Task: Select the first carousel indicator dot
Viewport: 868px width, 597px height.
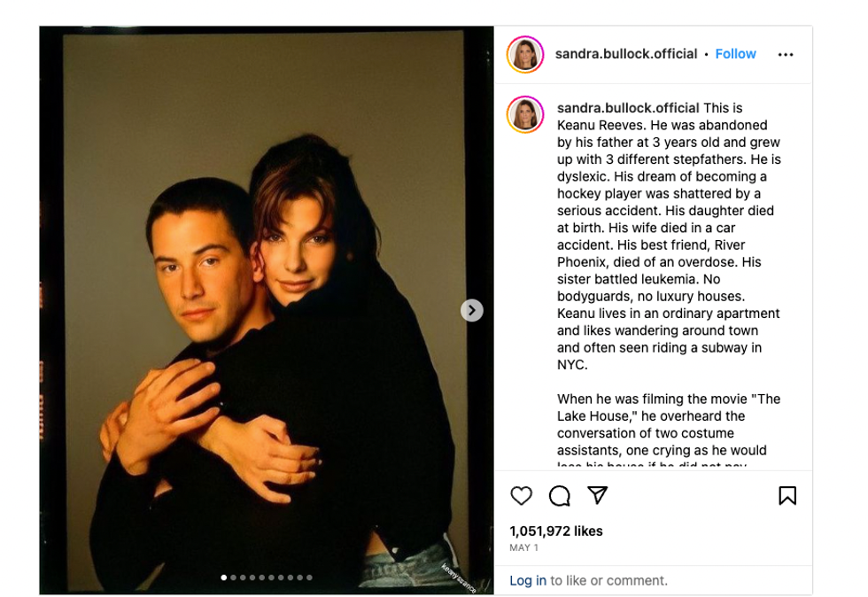Action: 223,578
